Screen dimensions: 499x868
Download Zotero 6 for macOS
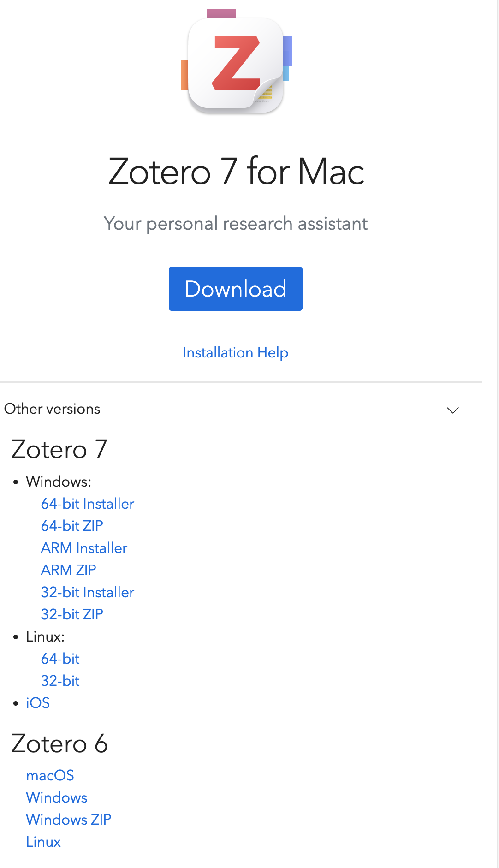coord(50,775)
